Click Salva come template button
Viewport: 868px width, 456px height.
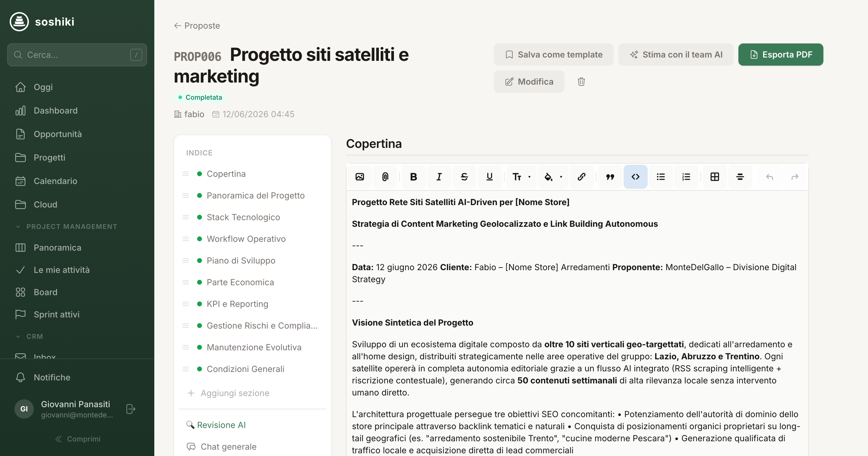553,55
